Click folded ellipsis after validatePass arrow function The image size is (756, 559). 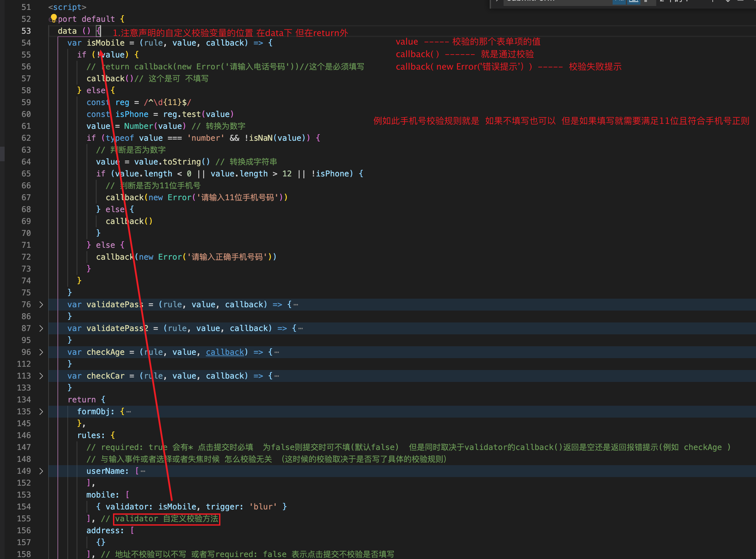(296, 305)
